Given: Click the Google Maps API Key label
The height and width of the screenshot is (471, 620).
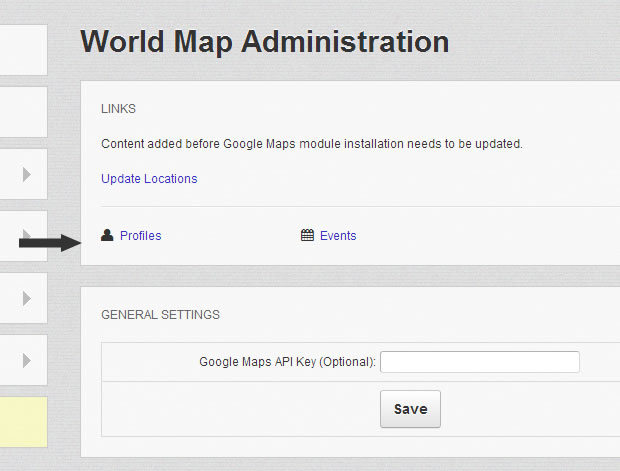Looking at the screenshot, I should (x=287, y=361).
